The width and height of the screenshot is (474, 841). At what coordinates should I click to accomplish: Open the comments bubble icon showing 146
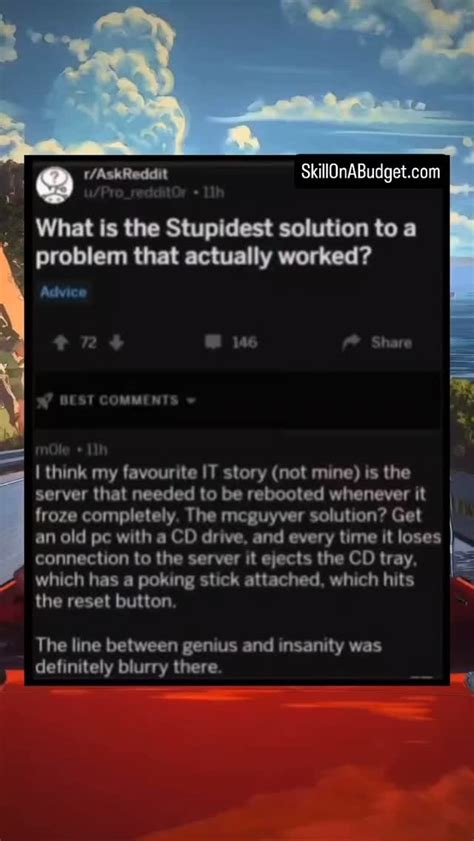pyautogui.click(x=213, y=342)
